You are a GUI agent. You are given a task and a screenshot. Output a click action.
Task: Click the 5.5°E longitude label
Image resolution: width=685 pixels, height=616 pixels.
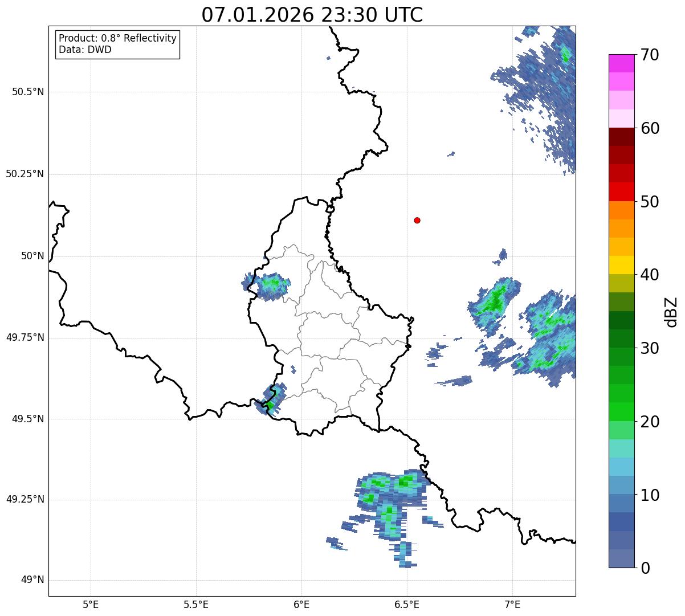tap(196, 605)
